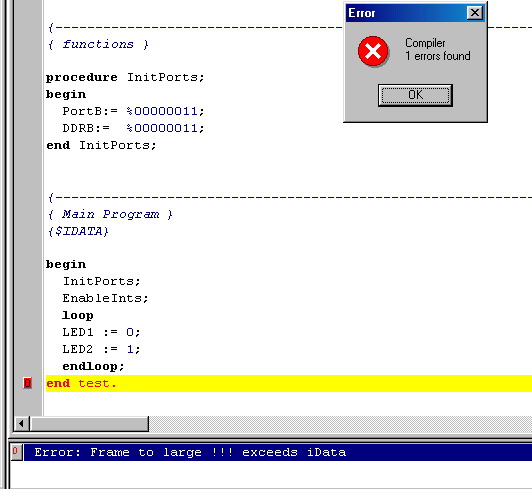
Task: Select the 'Frame to large' error message
Action: 278,452
